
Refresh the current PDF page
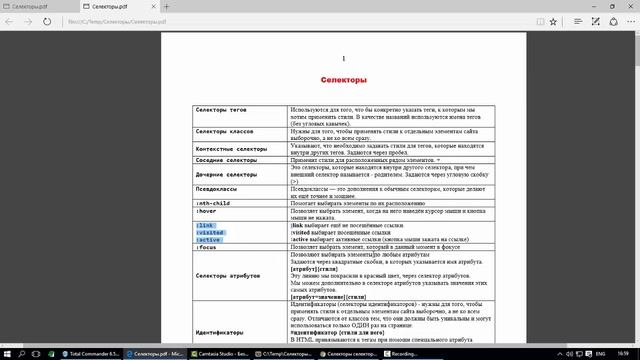[x=47, y=22]
